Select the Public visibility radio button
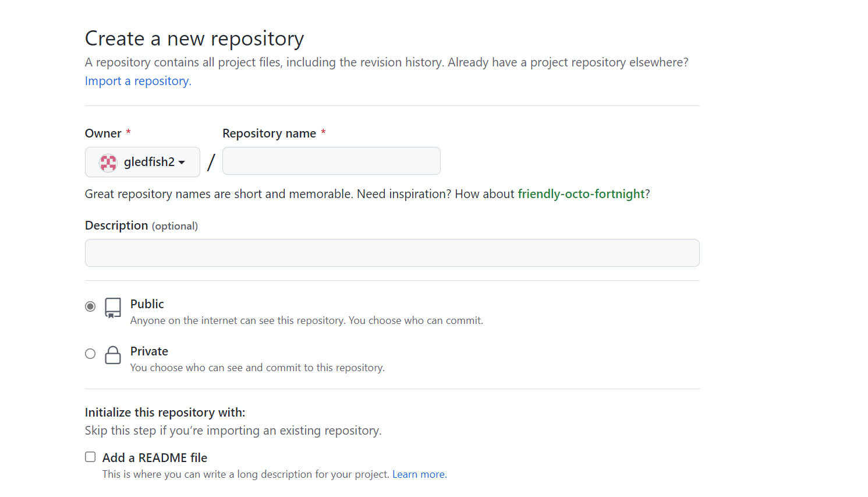The image size is (868, 497). (90, 306)
